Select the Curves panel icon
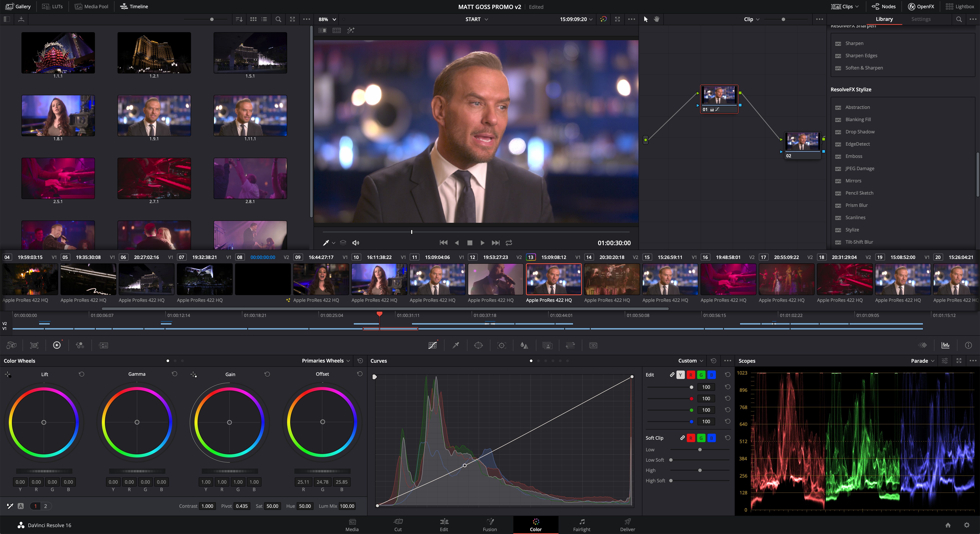This screenshot has height=534, width=980. pos(432,345)
